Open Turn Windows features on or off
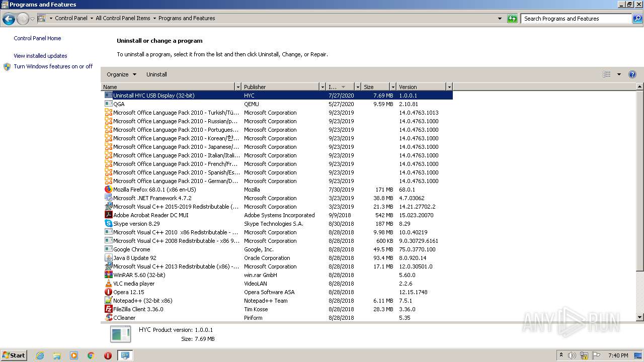Image resolution: width=644 pixels, height=362 pixels. (53, 66)
